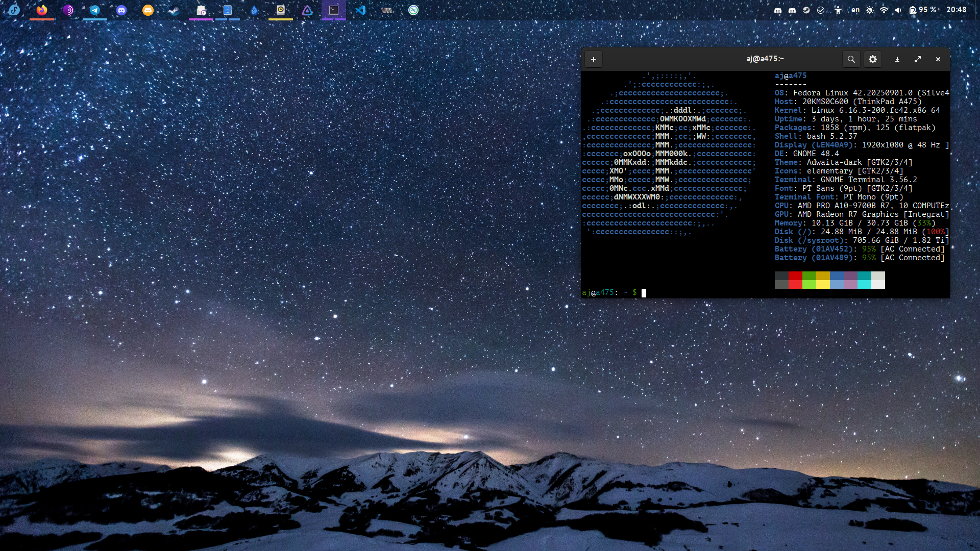This screenshot has width=980, height=551.
Task: Click the 'Terminal Font: PT Mono' line
Action: pos(839,197)
